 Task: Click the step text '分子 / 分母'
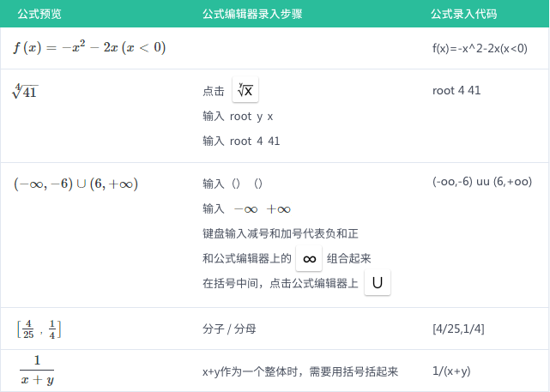click(x=227, y=329)
